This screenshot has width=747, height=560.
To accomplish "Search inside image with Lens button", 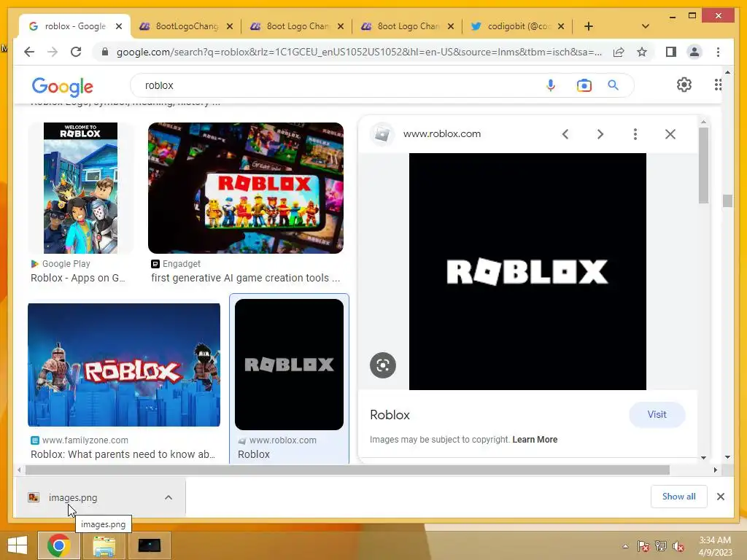I will [x=383, y=365].
